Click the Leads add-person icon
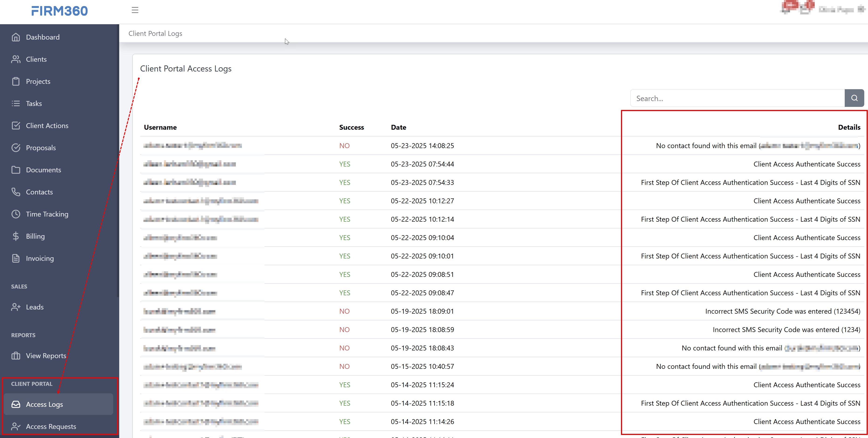 point(16,307)
